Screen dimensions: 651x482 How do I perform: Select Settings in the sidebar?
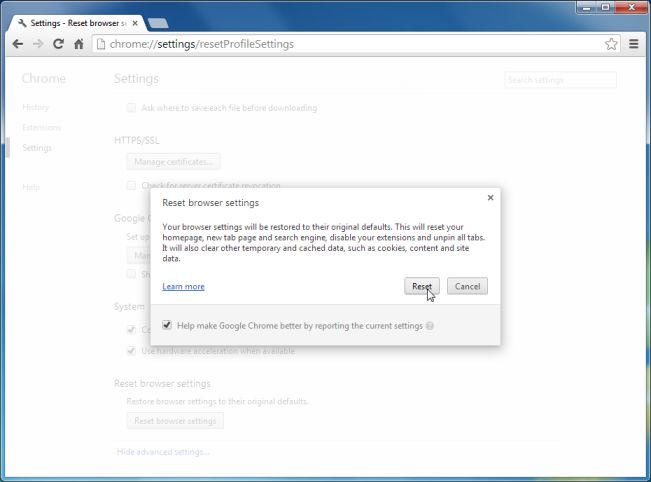(x=37, y=148)
